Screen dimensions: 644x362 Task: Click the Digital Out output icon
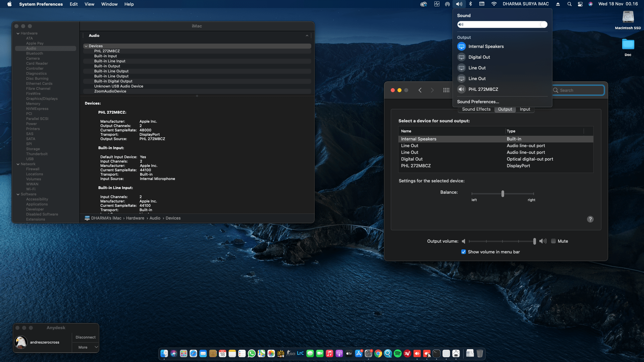[462, 57]
